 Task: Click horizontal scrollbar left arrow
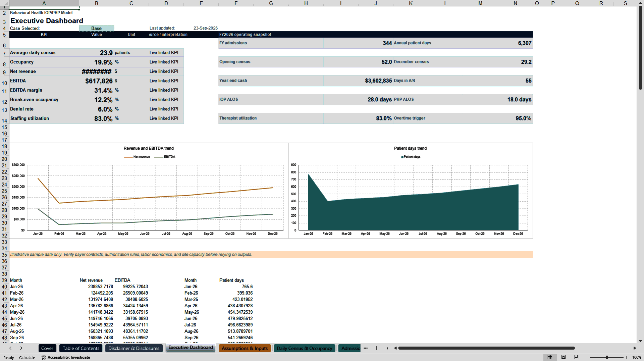[x=395, y=348]
